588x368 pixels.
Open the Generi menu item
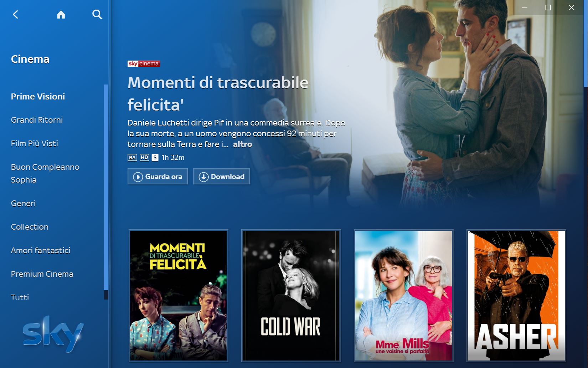[23, 203]
